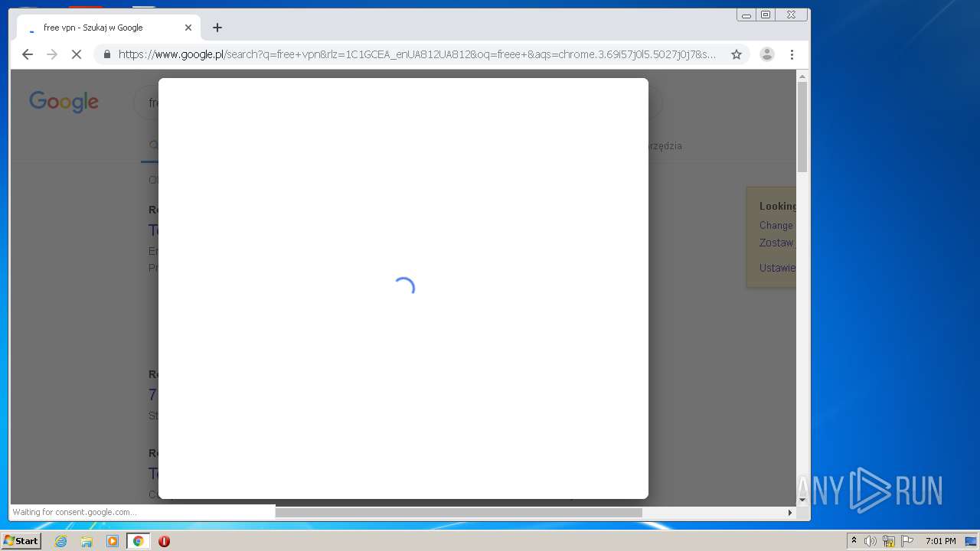
Task: Open Action Center flag icon
Action: pyautogui.click(x=907, y=541)
